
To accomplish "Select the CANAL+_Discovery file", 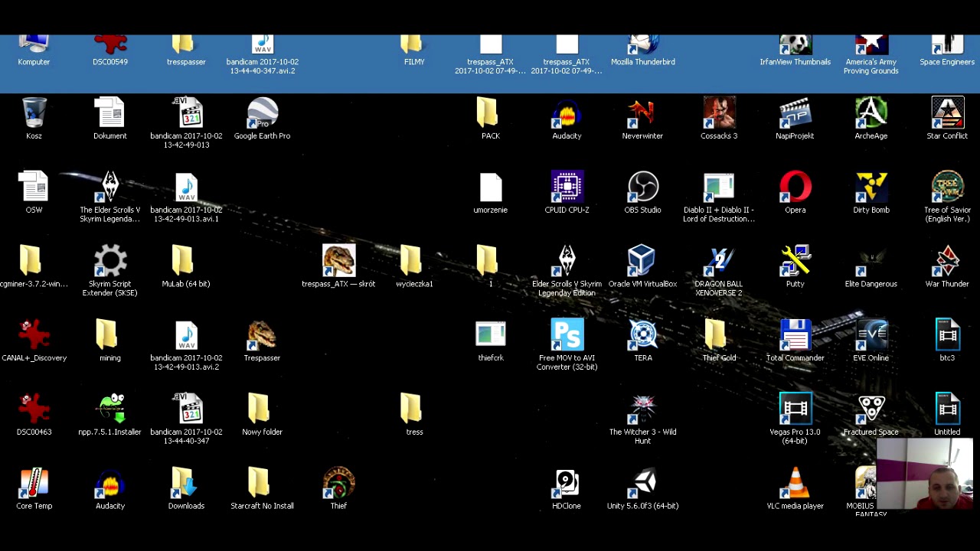I will pyautogui.click(x=34, y=341).
